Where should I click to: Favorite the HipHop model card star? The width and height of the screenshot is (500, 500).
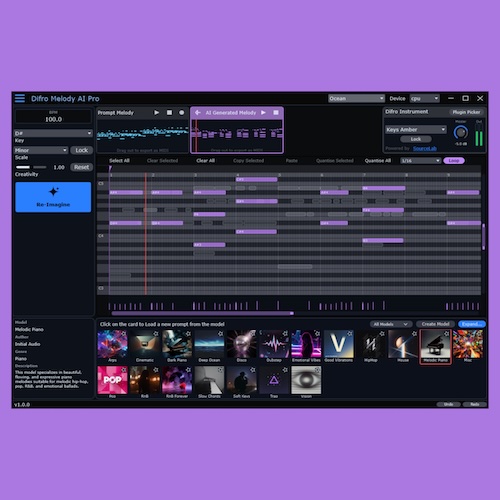(x=382, y=333)
